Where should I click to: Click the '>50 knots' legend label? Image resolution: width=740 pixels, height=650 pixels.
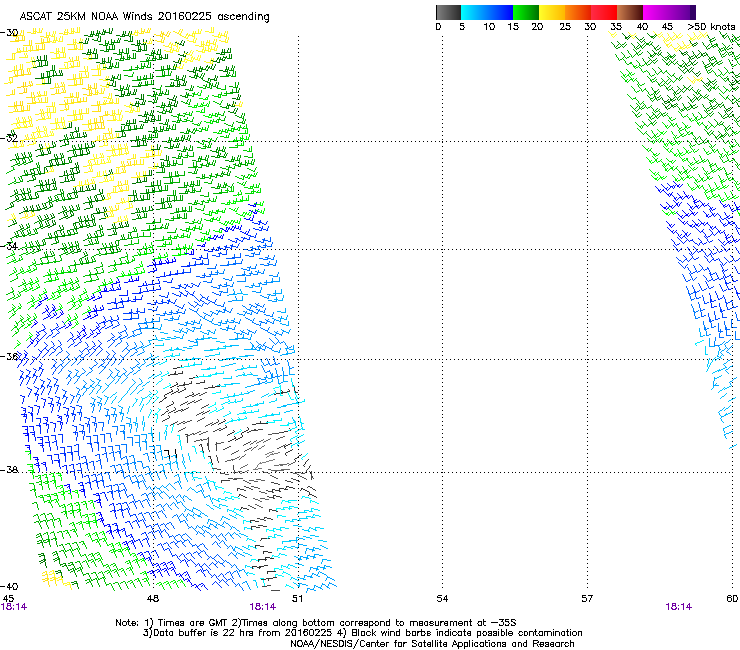click(711, 27)
